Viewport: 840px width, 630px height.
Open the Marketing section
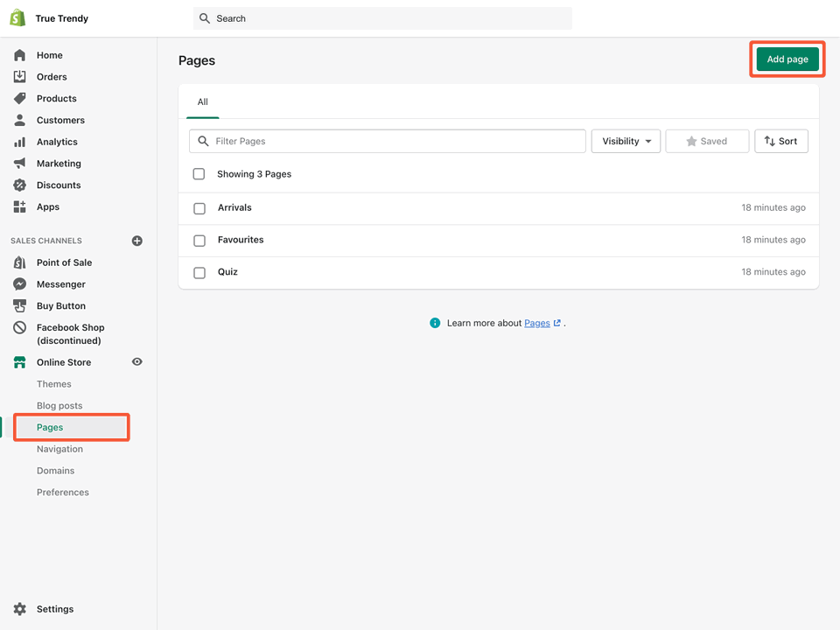coord(57,163)
